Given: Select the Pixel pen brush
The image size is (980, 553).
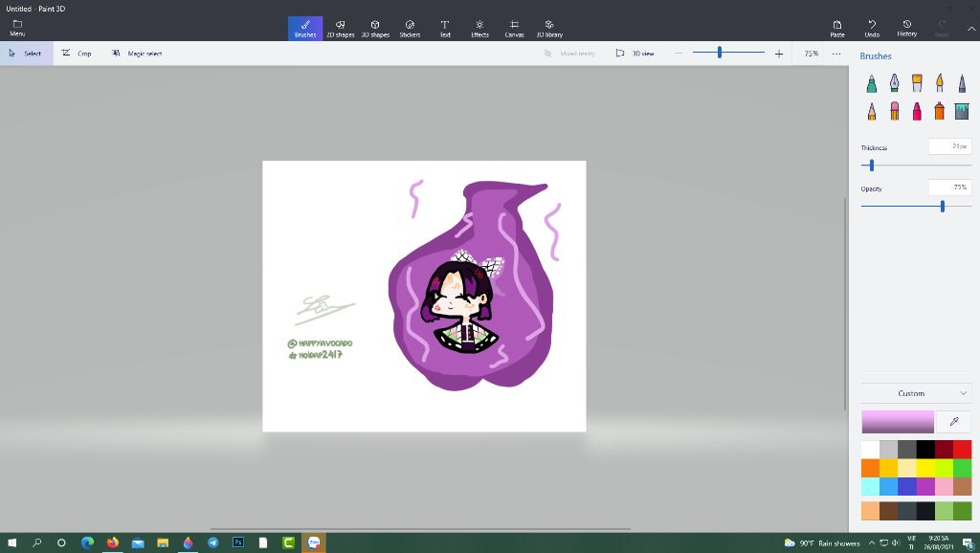Looking at the screenshot, I should coord(962,83).
